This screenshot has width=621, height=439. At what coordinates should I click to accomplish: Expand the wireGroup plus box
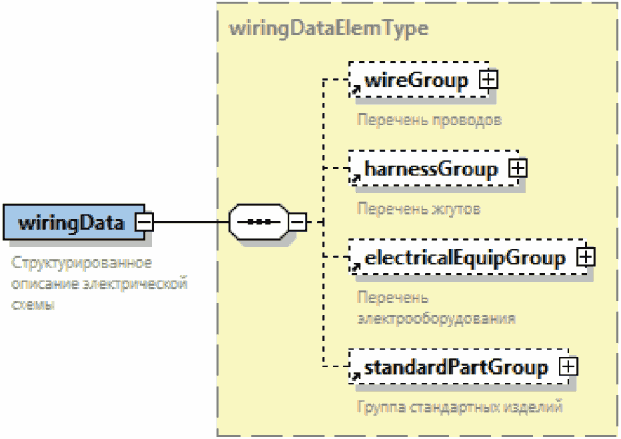(x=488, y=81)
